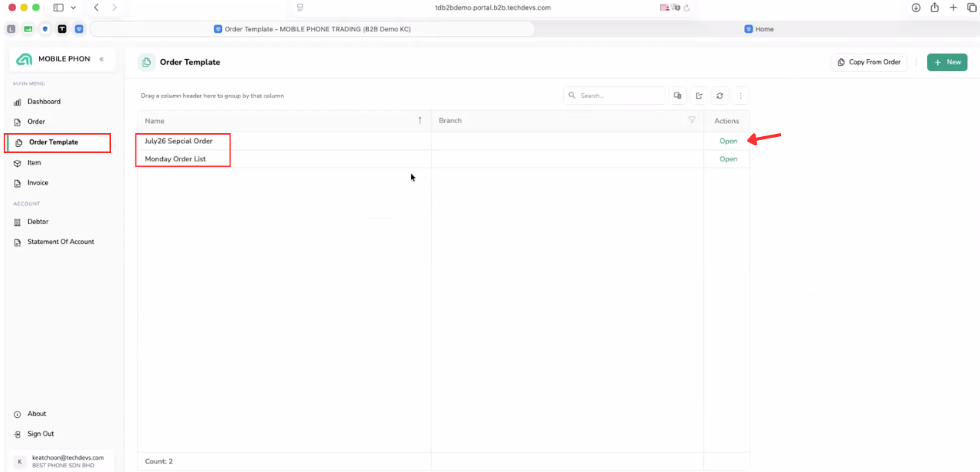Click the green pinned tab icon
Image resolution: width=980 pixels, height=472 pixels.
[28, 29]
